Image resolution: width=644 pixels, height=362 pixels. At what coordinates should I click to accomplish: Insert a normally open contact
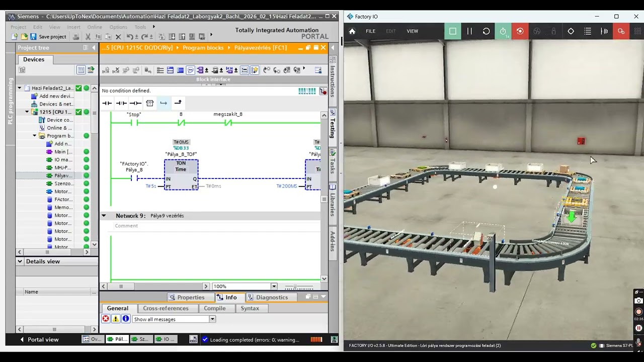(x=107, y=103)
